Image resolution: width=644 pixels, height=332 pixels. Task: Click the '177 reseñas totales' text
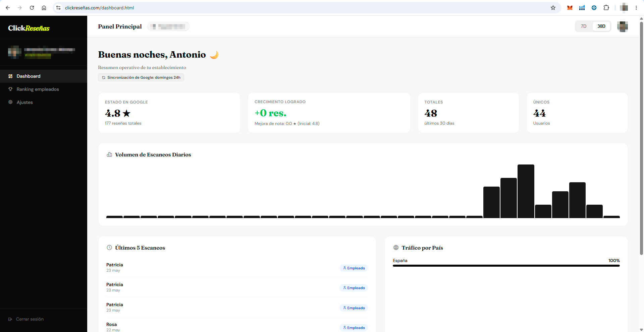click(123, 123)
